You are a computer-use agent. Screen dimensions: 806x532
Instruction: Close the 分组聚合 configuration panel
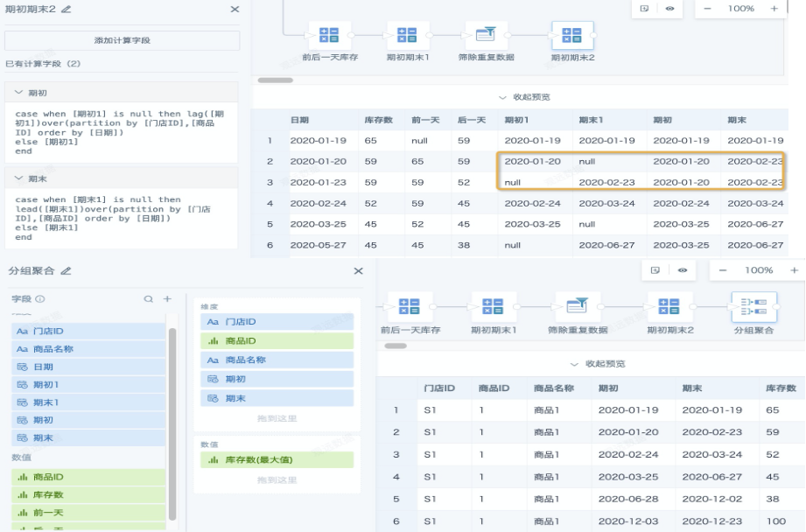(358, 271)
